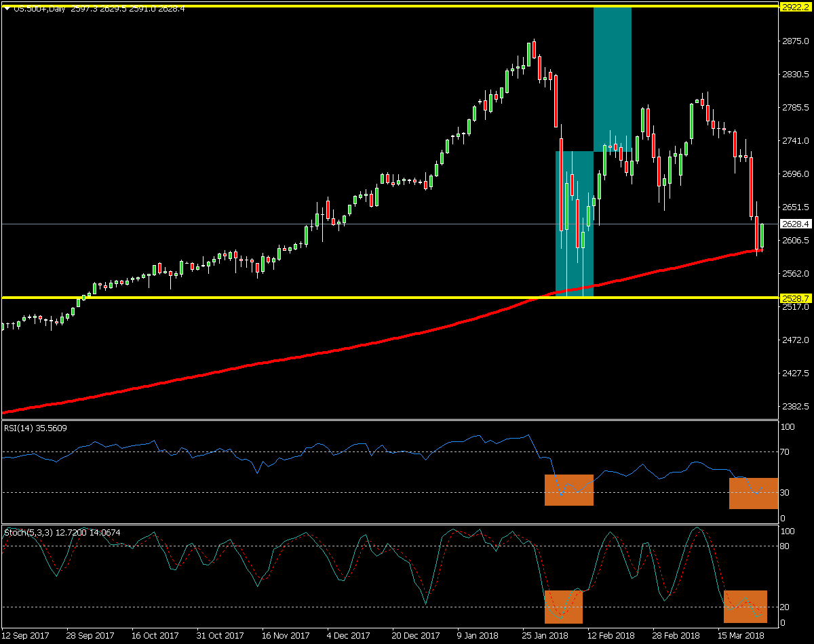Click the first orange box in RSI panel
The width and height of the screenshot is (814, 644).
[569, 490]
